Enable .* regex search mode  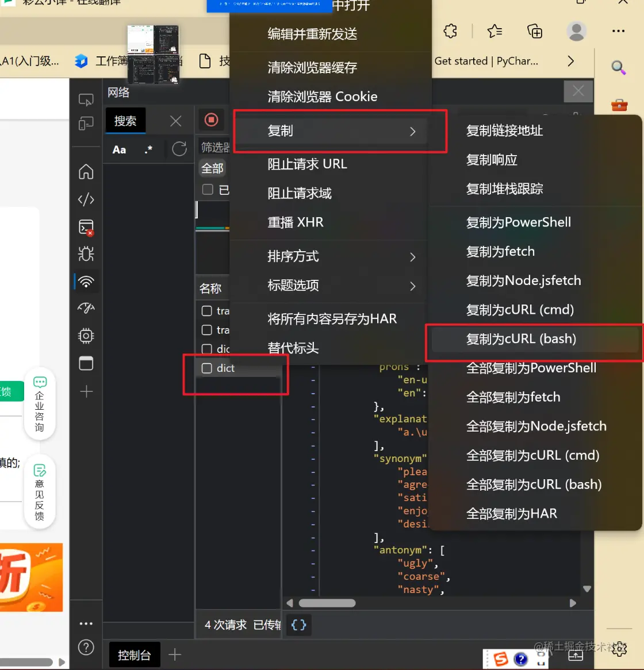[148, 149]
